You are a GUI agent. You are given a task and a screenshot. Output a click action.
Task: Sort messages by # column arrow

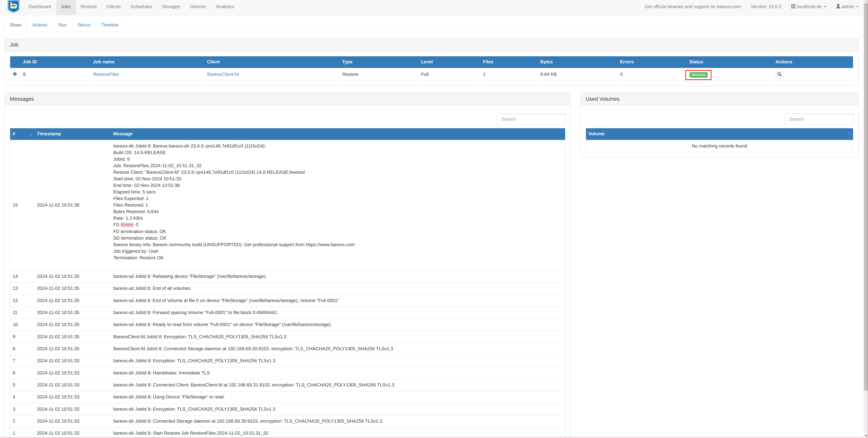pyautogui.click(x=30, y=135)
